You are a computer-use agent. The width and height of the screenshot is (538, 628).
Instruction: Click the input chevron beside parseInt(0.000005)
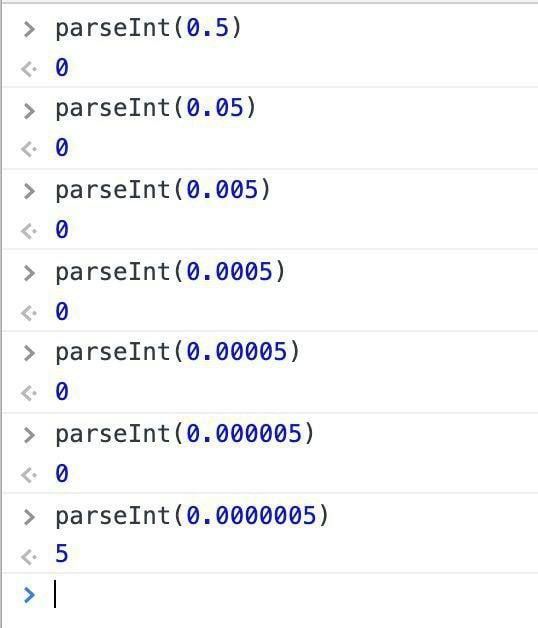tap(29, 435)
